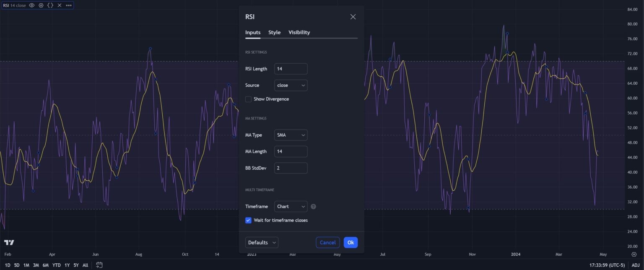Click the MA Length input field
644x270 pixels.
291,151
